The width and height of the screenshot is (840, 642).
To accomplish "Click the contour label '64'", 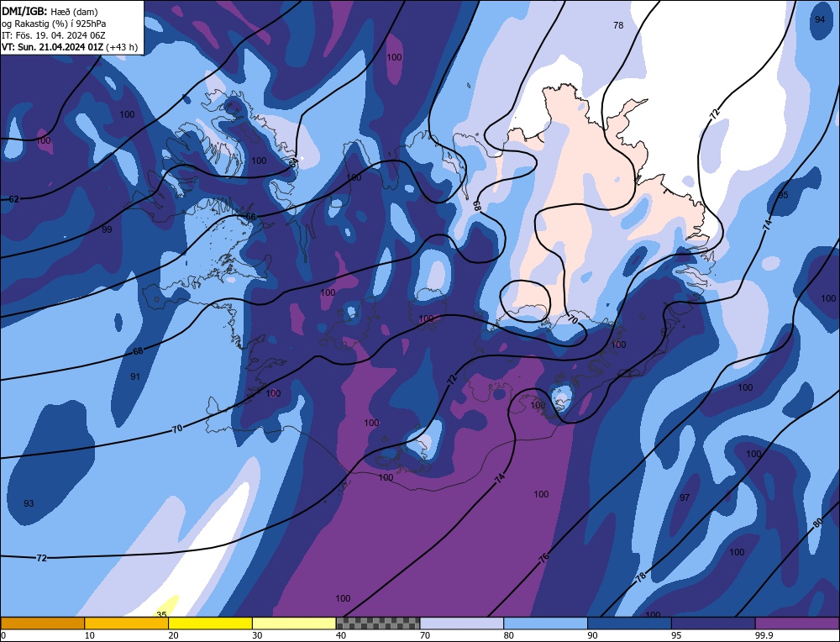I will pyautogui.click(x=294, y=163).
